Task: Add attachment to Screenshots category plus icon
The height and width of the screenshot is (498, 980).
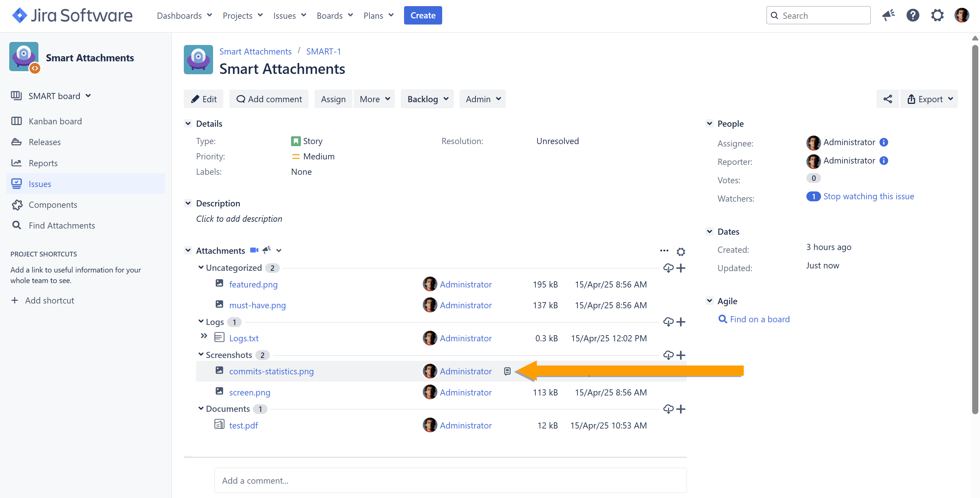Action: click(681, 355)
